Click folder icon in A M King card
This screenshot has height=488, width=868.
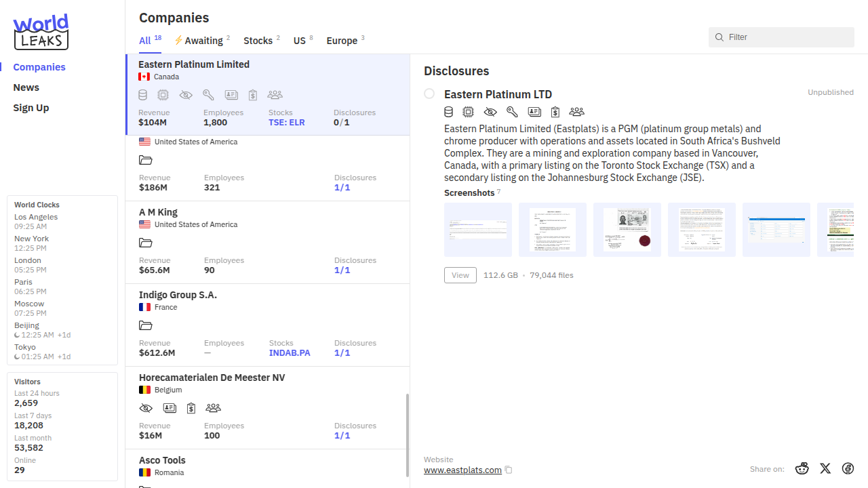click(146, 243)
